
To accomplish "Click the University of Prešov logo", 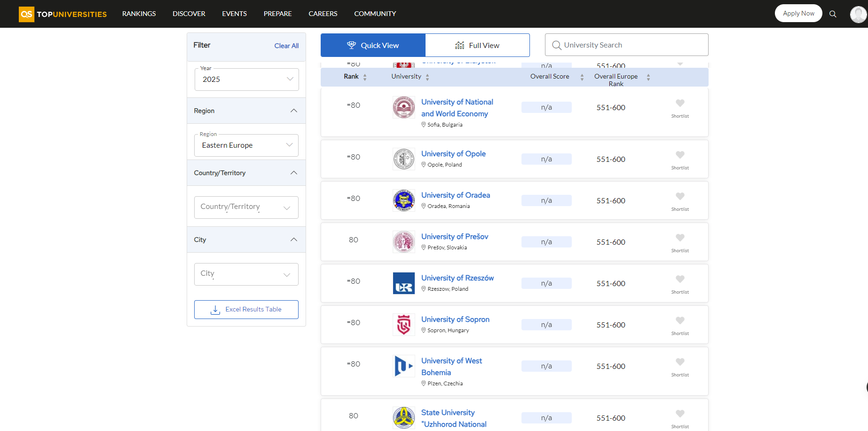I will (404, 242).
